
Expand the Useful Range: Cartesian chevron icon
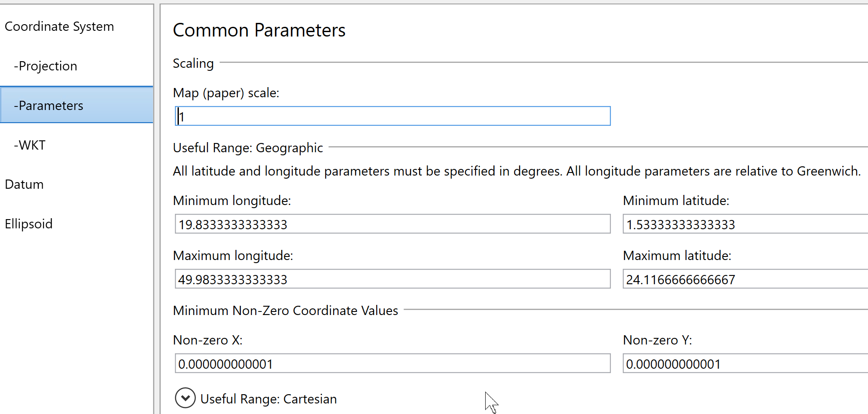(x=185, y=398)
